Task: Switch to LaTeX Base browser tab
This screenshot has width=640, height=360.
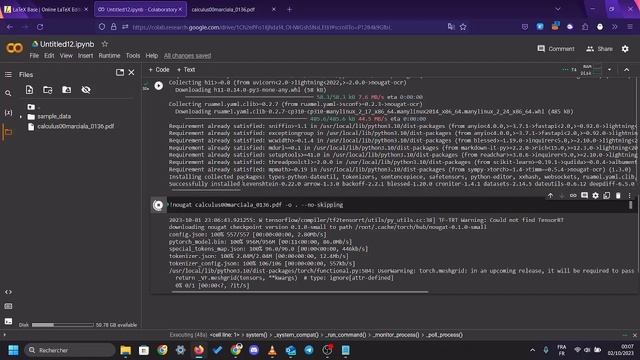Action: click(x=46, y=9)
